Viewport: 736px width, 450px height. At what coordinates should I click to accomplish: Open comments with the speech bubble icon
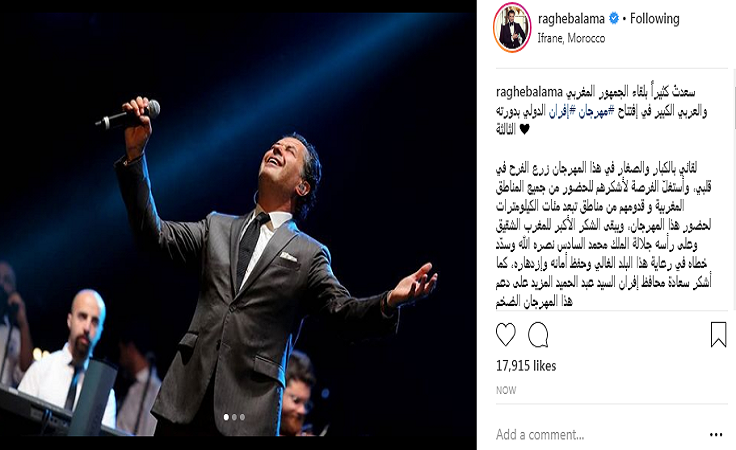pos(538,335)
